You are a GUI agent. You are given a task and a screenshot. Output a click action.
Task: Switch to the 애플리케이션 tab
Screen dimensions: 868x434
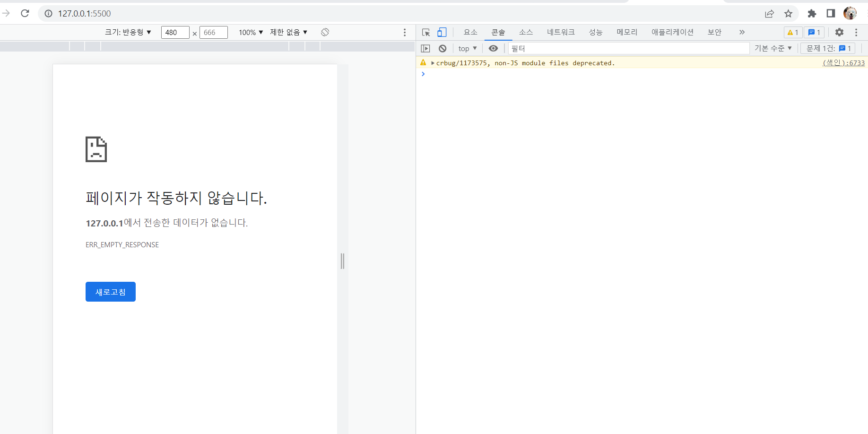[x=672, y=32]
